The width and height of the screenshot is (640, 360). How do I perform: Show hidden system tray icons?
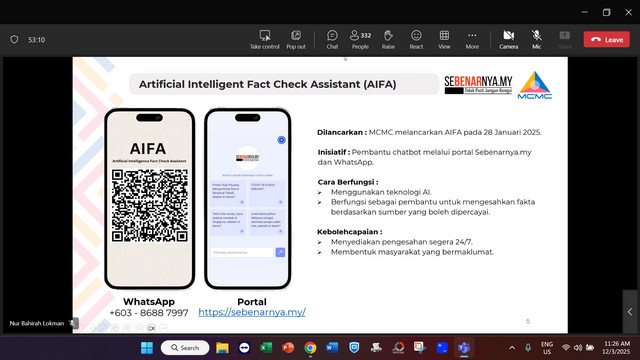(512, 348)
